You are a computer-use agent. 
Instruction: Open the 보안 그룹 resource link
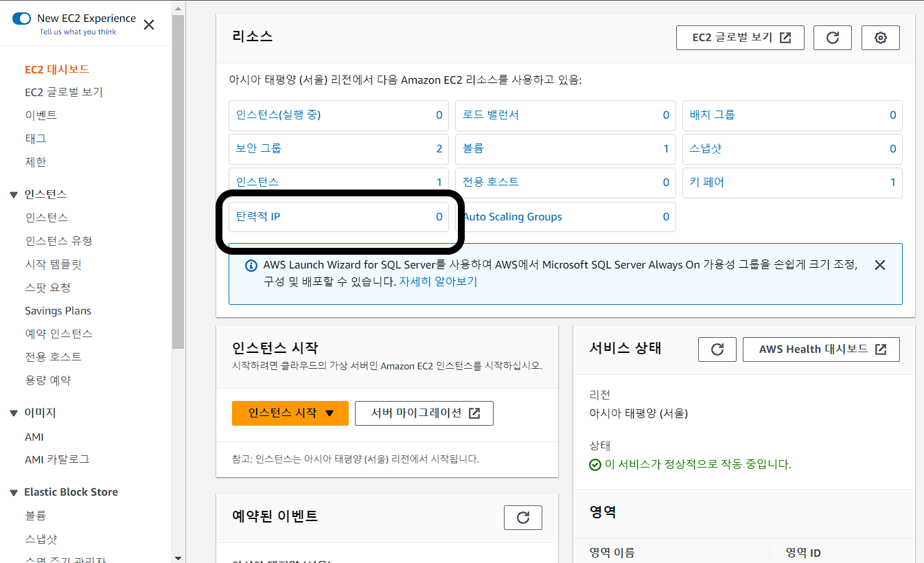click(x=258, y=148)
